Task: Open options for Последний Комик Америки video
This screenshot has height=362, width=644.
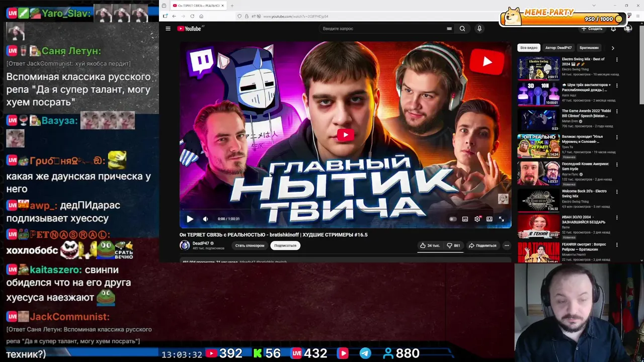Action: [x=617, y=164]
